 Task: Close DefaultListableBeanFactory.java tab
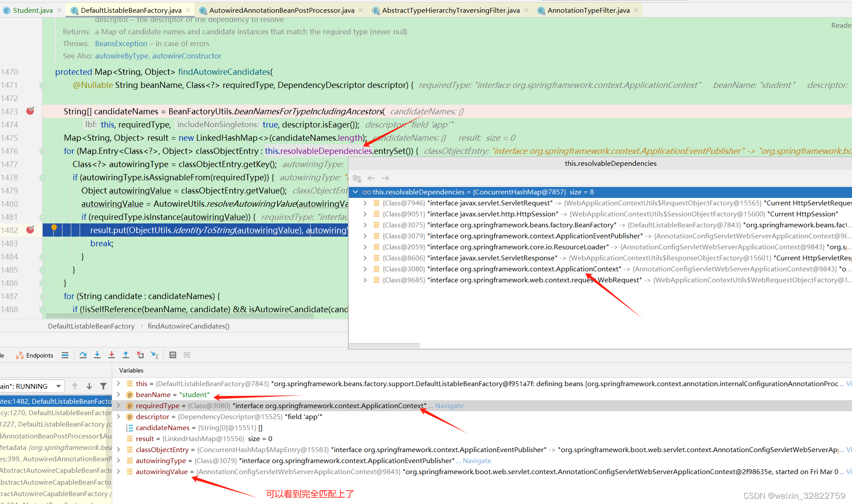[188, 10]
